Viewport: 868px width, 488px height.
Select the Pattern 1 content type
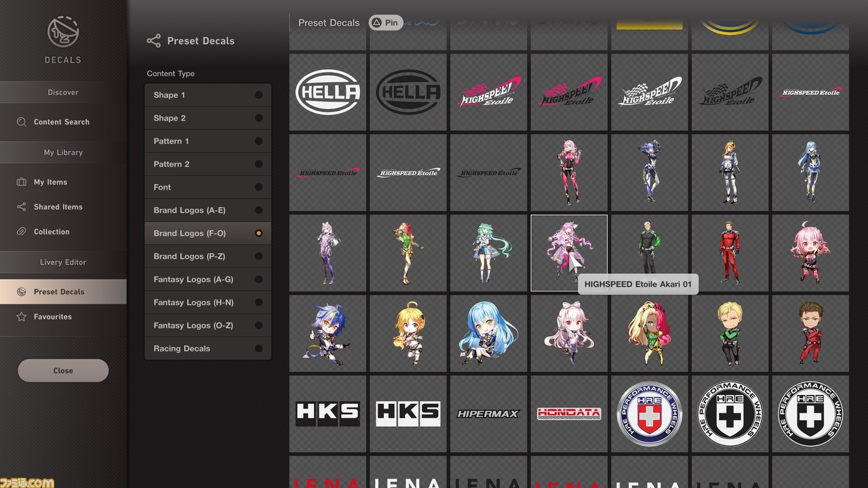pyautogui.click(x=208, y=142)
